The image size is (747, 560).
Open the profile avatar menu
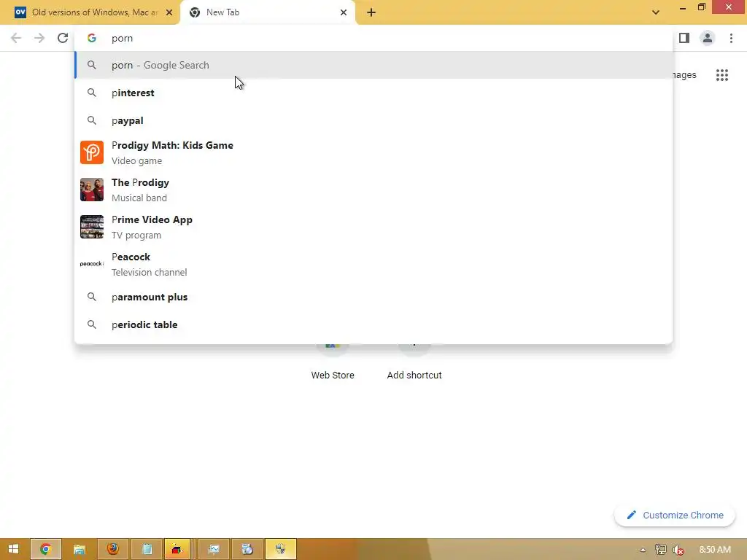tap(708, 38)
